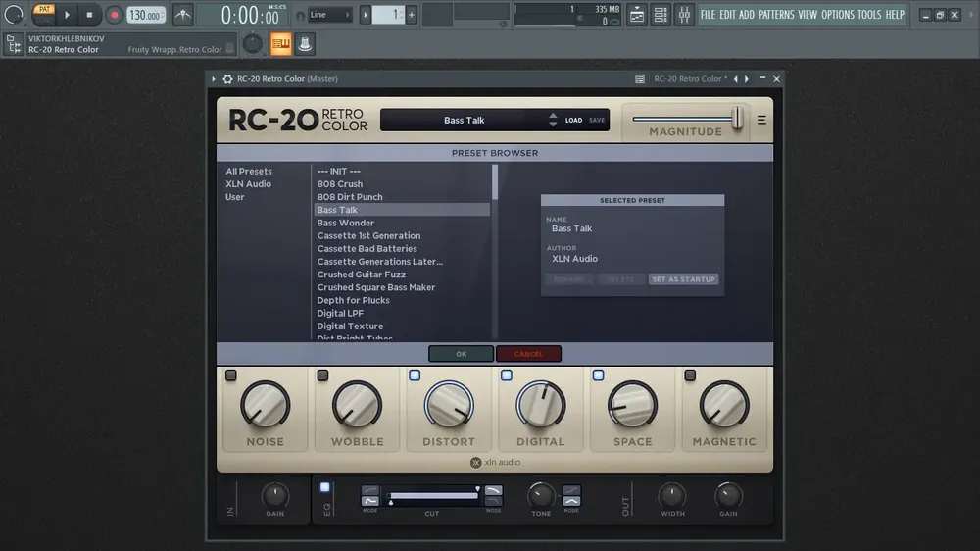Open the playlist view icon
The image size is (980, 551).
click(637, 15)
